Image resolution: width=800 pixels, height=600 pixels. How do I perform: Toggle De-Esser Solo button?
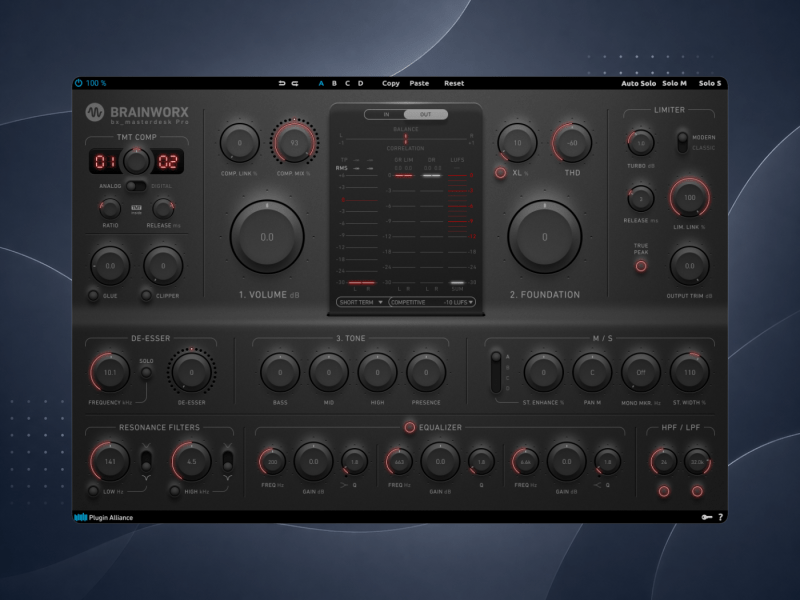[146, 372]
